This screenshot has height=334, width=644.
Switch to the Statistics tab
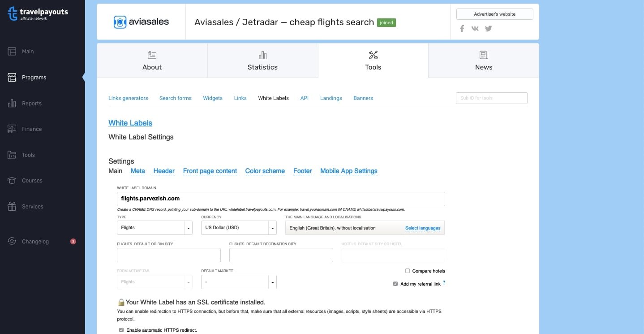263,61
